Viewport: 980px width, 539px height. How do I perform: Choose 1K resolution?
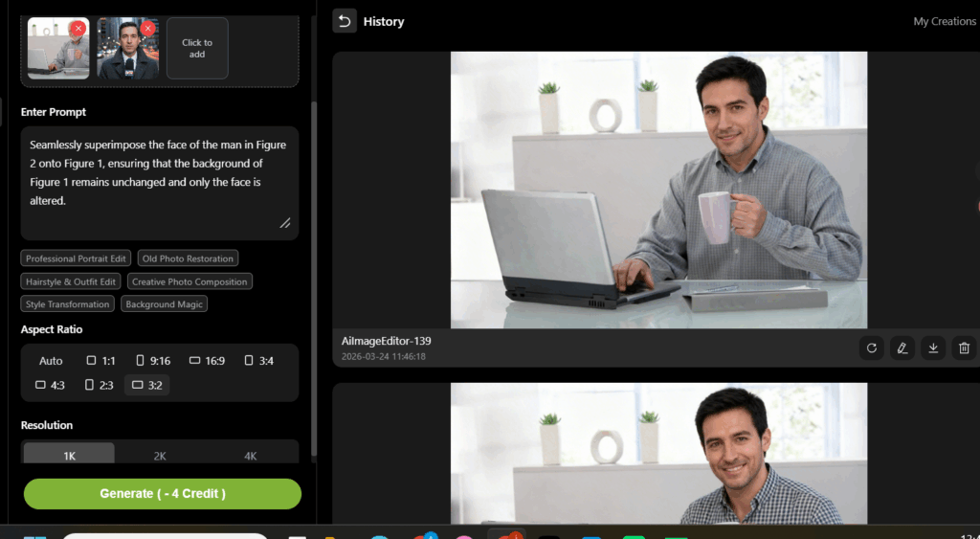point(69,455)
